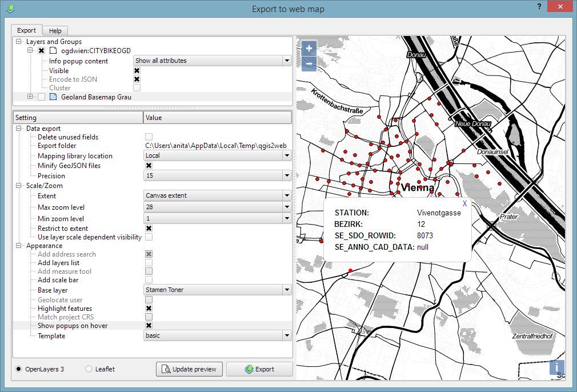Close the station popup with X
577x392 pixels.
pos(464,203)
